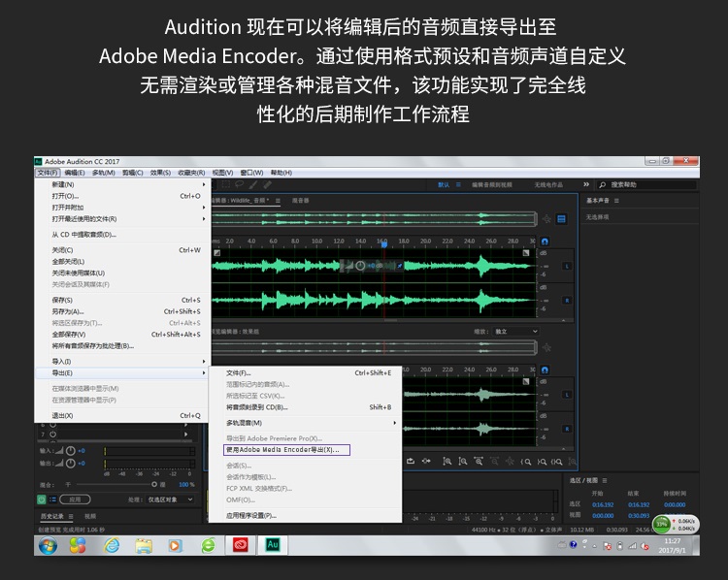This screenshot has height=580, width=728.
Task: Open Creative Cloud from the taskbar
Action: point(241,545)
